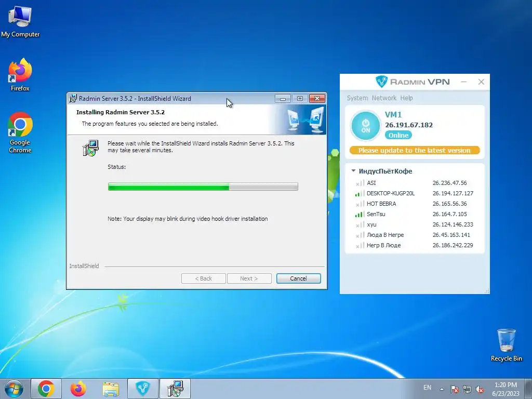Image resolution: width=532 pixels, height=399 pixels.
Task: Select the ASI peer row
Action: click(x=415, y=183)
